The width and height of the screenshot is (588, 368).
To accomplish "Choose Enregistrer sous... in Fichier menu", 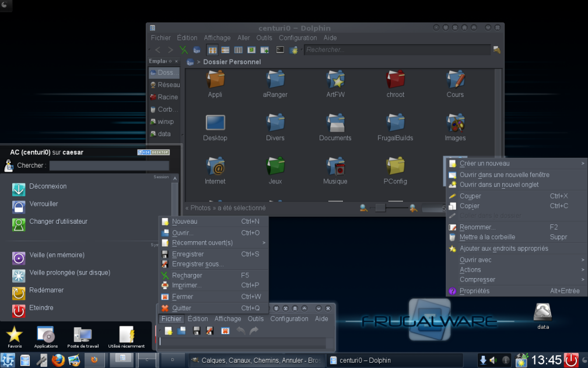I will click(x=213, y=264).
